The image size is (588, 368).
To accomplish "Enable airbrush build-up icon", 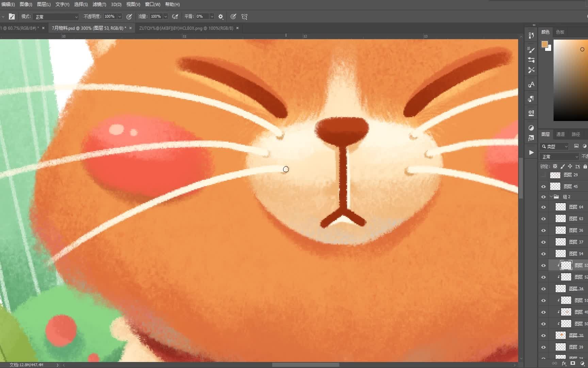I will click(x=175, y=16).
